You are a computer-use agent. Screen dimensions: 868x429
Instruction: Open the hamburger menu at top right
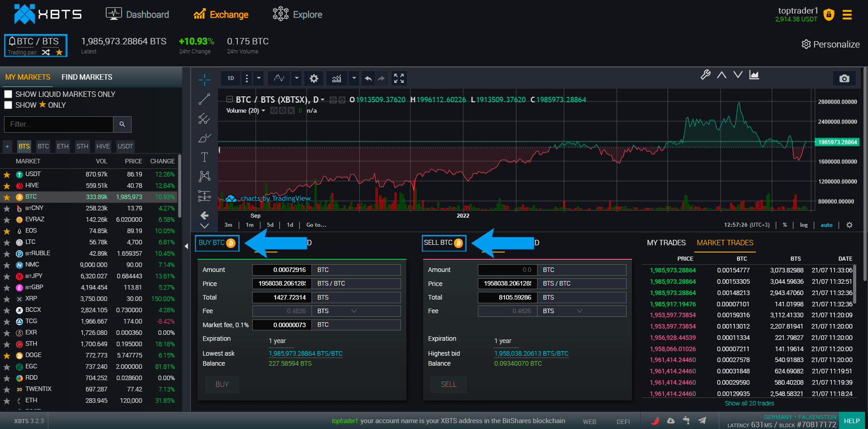point(847,15)
